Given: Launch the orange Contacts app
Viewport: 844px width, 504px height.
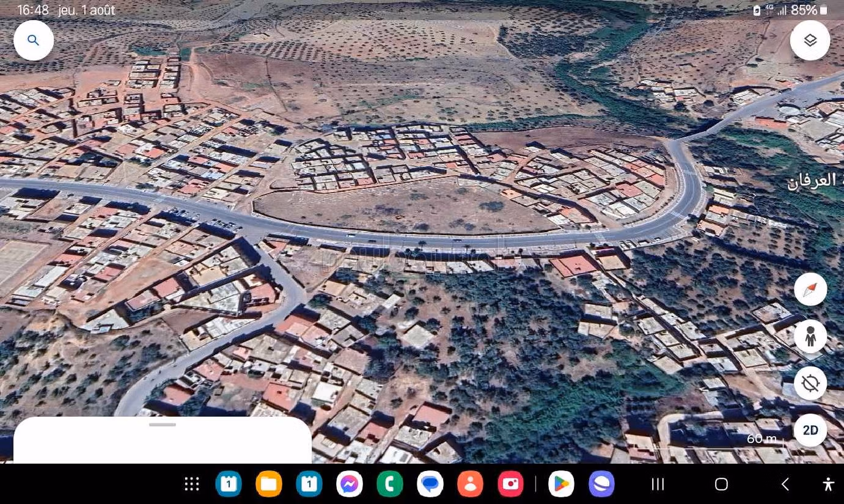Looking at the screenshot, I should [x=471, y=484].
